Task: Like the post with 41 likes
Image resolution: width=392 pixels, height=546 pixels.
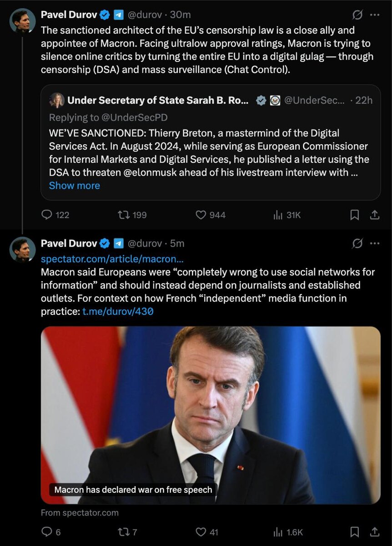Action: coord(201,532)
